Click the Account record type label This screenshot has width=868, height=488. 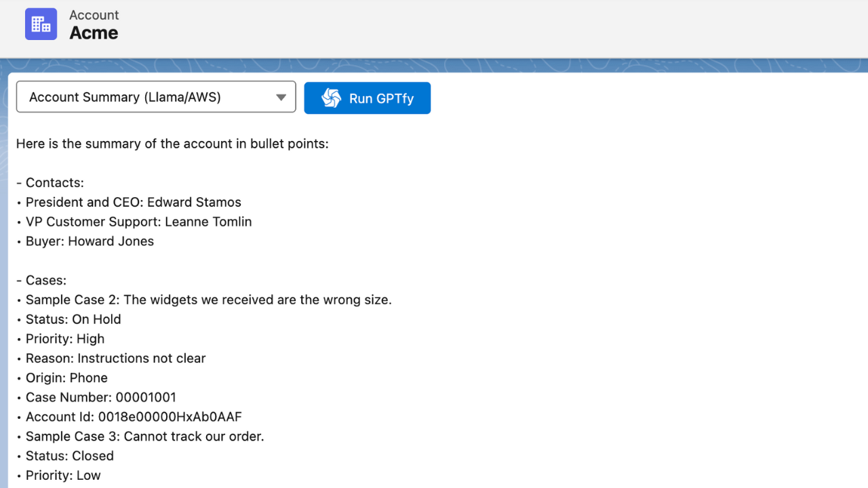click(x=94, y=15)
